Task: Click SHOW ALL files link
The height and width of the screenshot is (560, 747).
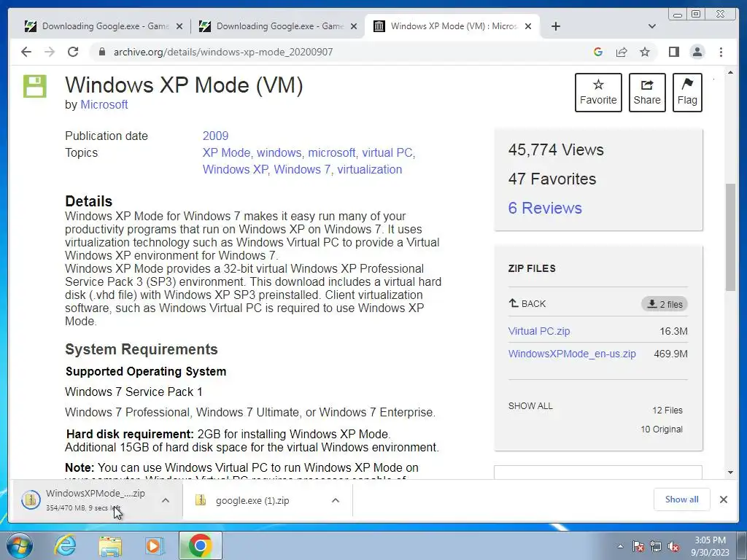Action: (530, 406)
